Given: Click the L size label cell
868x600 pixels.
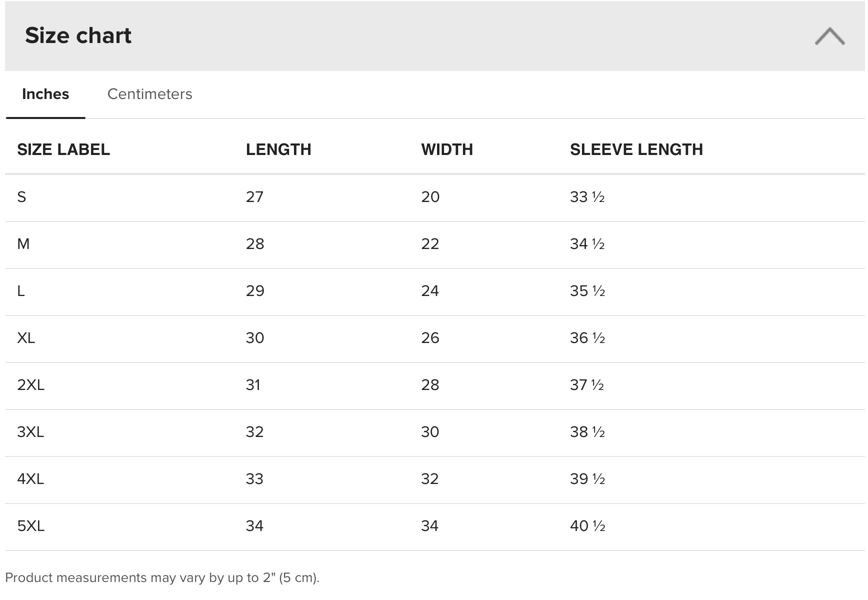Looking at the screenshot, I should coord(21,291).
